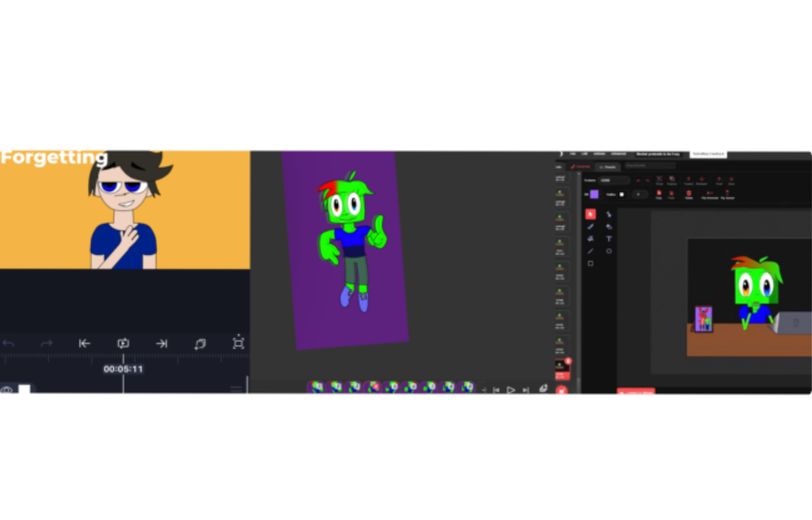
Task: Click the duplicate layer icon in video editor
Action: (x=200, y=344)
